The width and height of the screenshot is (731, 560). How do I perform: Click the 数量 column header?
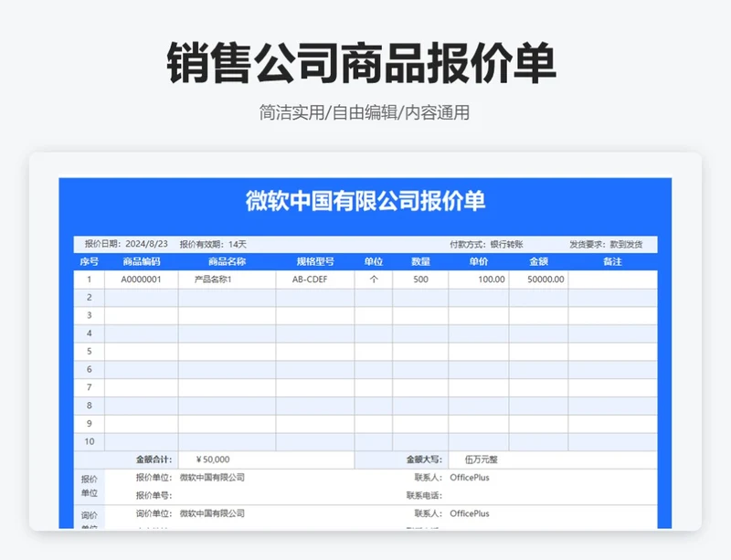click(420, 261)
